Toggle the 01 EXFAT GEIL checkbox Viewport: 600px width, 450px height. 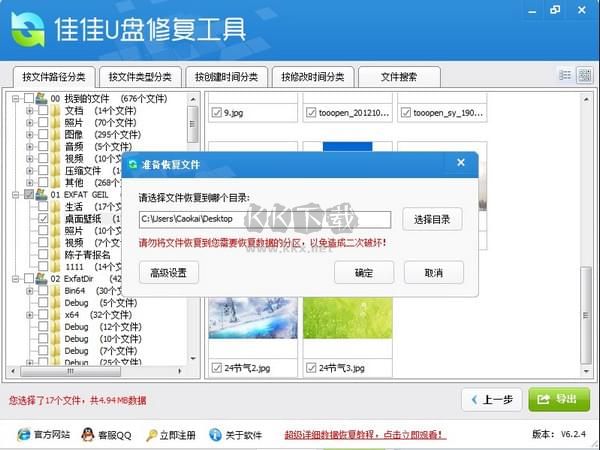coord(29,194)
